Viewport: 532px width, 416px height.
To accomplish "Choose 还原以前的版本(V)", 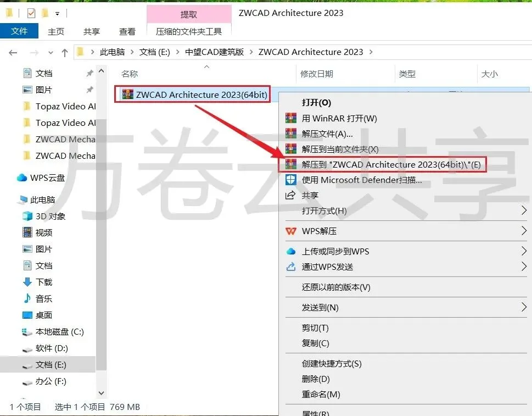I will coord(336,287).
